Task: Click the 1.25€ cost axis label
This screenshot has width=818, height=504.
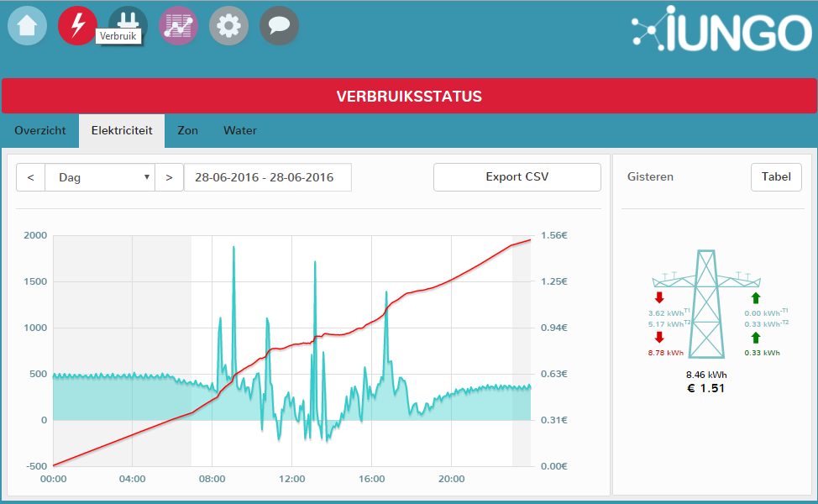Action: (x=554, y=281)
